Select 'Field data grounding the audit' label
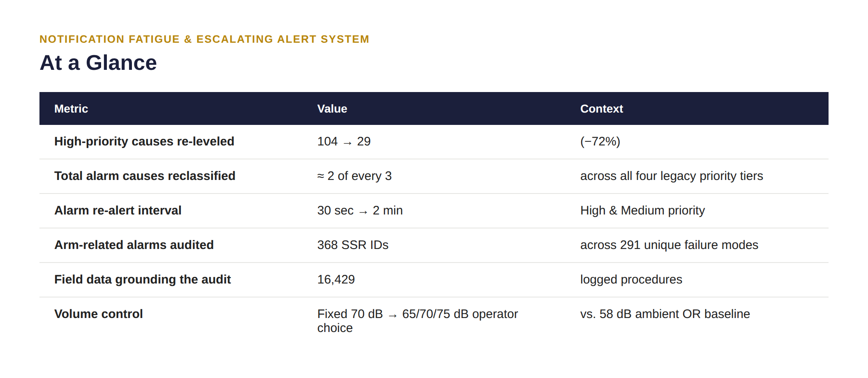 (143, 279)
